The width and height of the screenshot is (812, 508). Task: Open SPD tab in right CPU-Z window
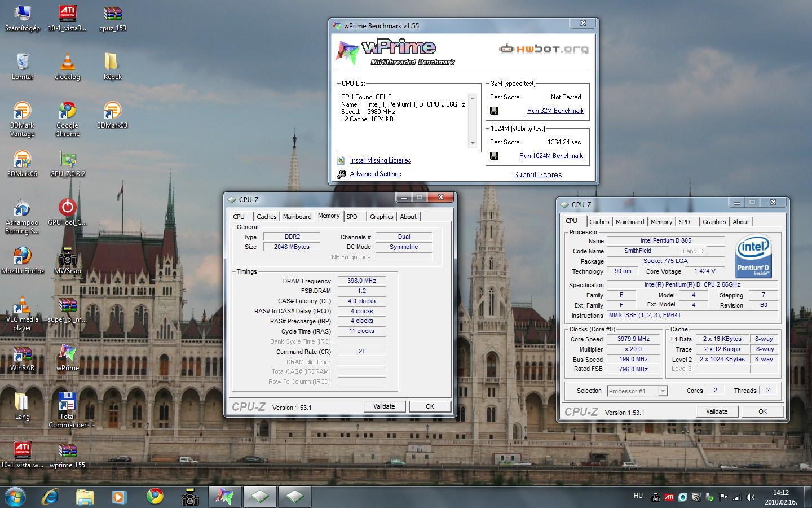coord(685,222)
